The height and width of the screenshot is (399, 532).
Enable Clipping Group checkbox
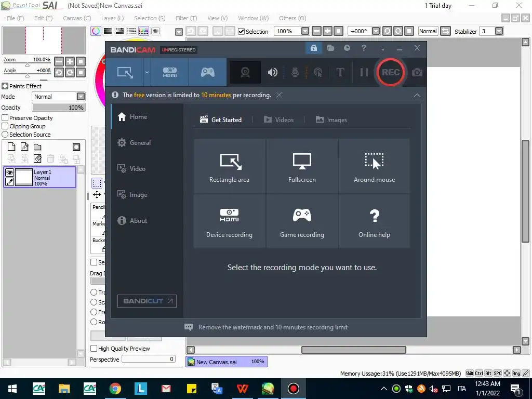[x=5, y=126]
